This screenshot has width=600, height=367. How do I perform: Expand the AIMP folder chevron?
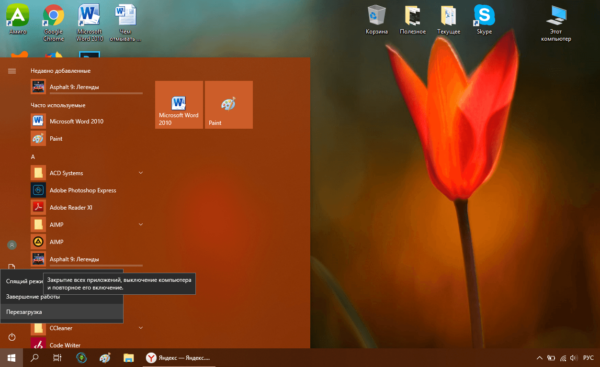(140, 225)
